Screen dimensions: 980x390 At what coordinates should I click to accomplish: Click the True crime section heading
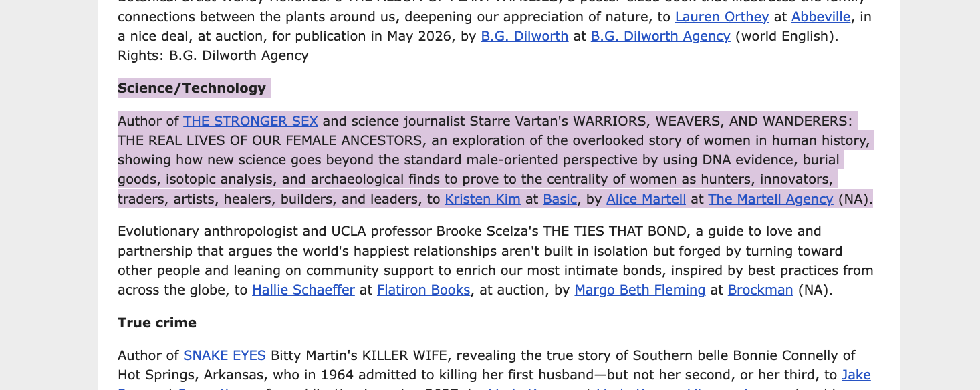tap(157, 323)
